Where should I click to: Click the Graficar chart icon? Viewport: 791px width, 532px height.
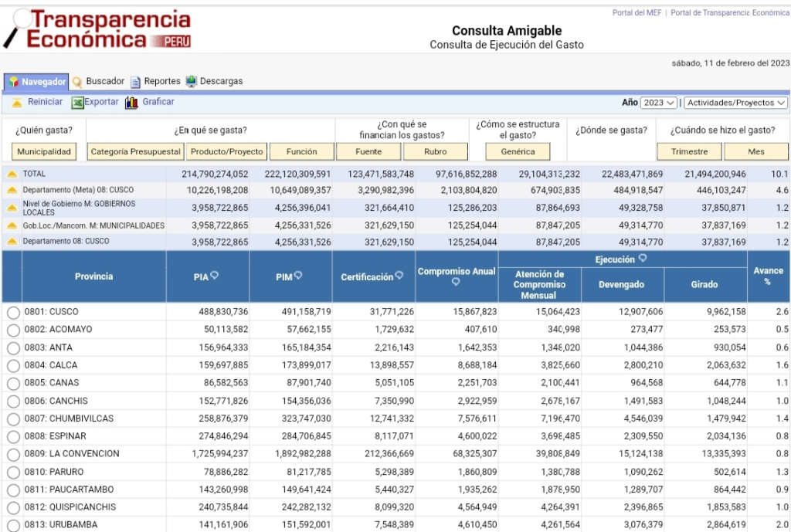(x=131, y=103)
